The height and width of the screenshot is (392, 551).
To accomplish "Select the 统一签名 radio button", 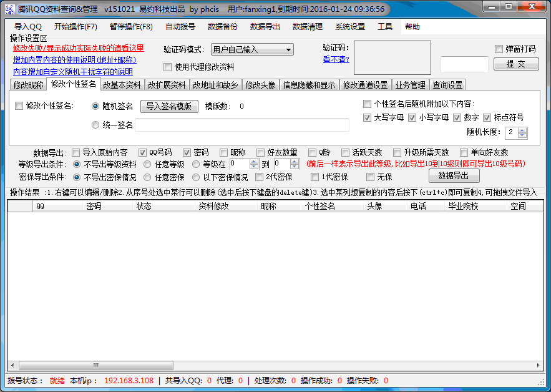I will point(95,125).
